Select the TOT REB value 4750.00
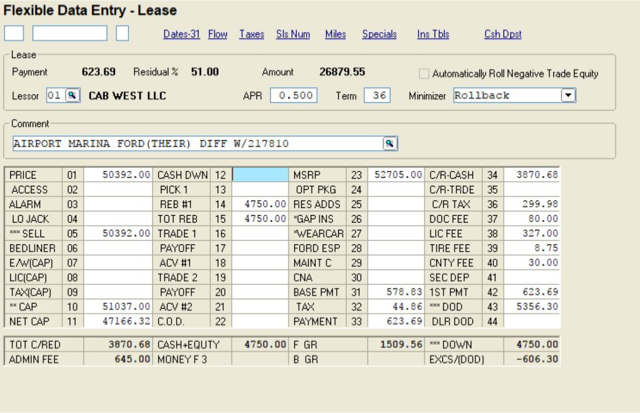Image resolution: width=640 pixels, height=413 pixels. point(260,219)
